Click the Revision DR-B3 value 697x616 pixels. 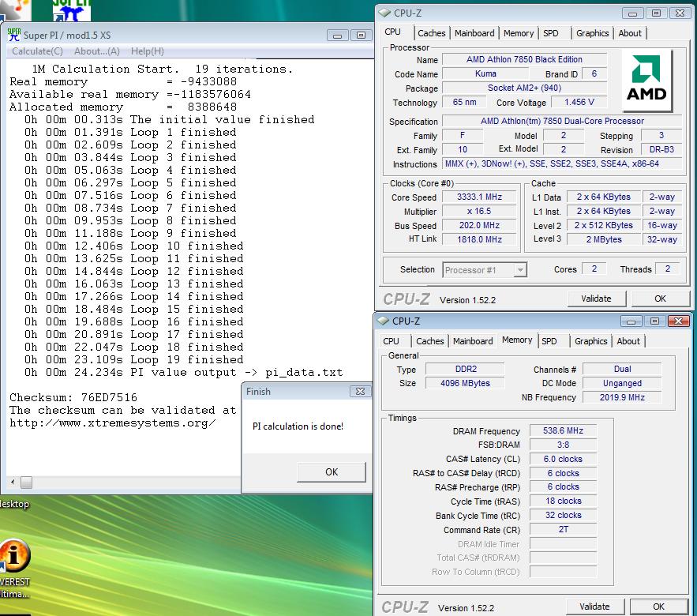pyautogui.click(x=661, y=149)
